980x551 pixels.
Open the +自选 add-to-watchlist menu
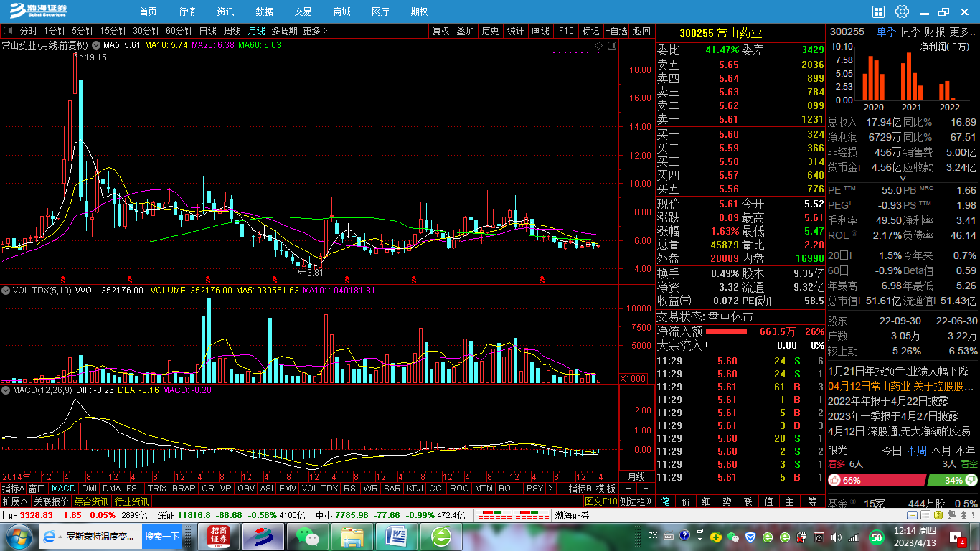coord(616,31)
